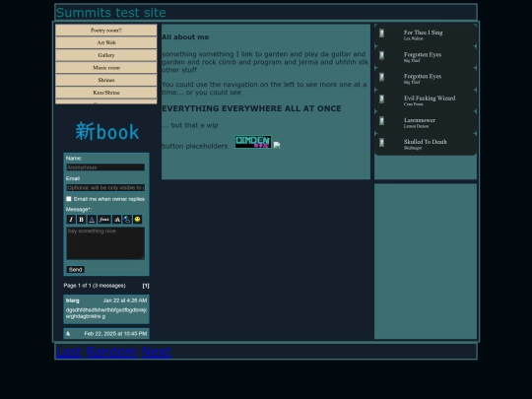Image resolution: width=532 pixels, height=399 pixels.
Task: Click the DIMDEN site button badge
Action: click(253, 142)
